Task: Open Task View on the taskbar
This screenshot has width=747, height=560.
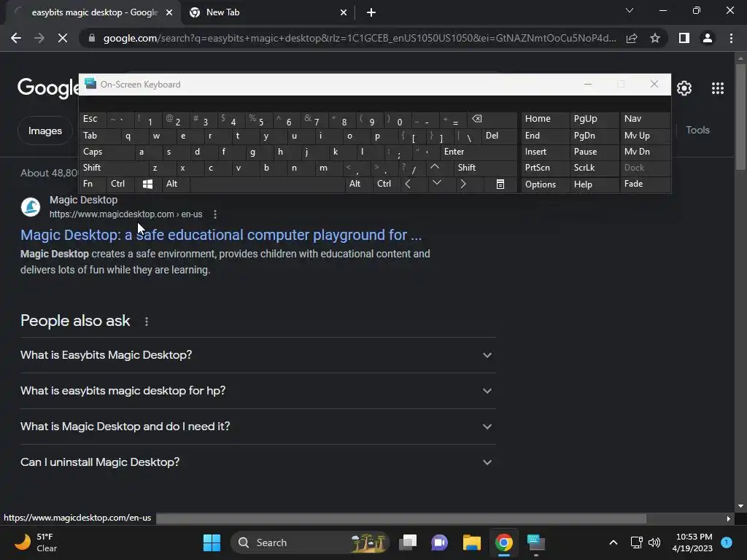Action: pyautogui.click(x=408, y=542)
